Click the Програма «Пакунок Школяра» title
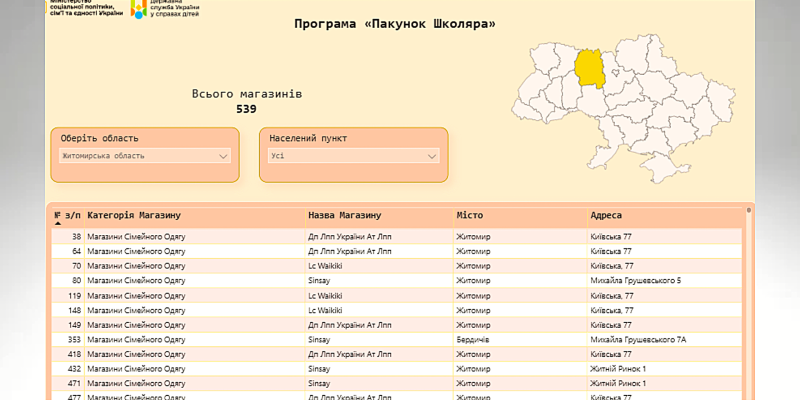800x400 pixels. click(395, 23)
